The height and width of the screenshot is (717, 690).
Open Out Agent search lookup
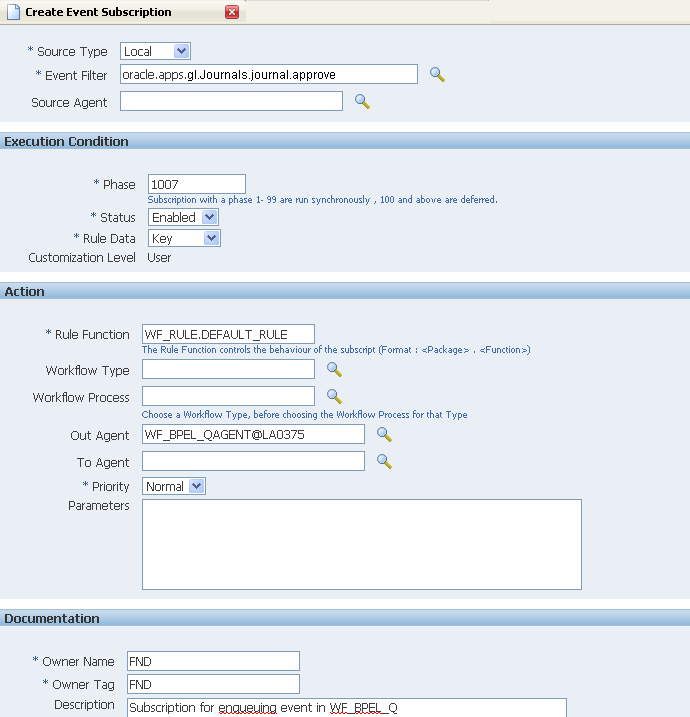(x=384, y=434)
